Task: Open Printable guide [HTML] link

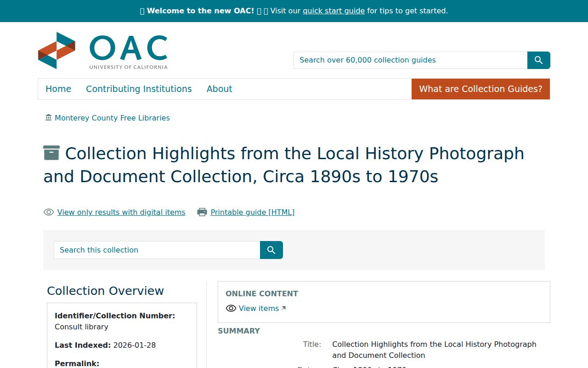Action: point(253,212)
